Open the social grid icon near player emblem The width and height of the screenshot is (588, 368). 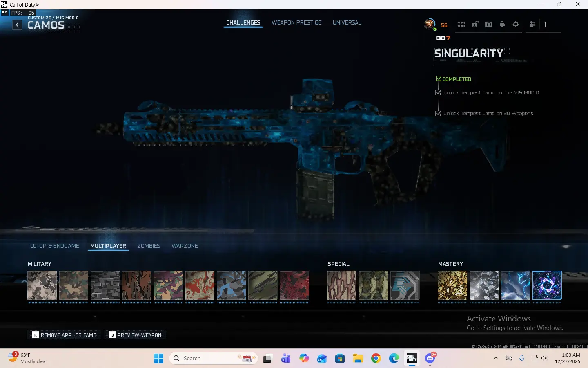click(461, 25)
